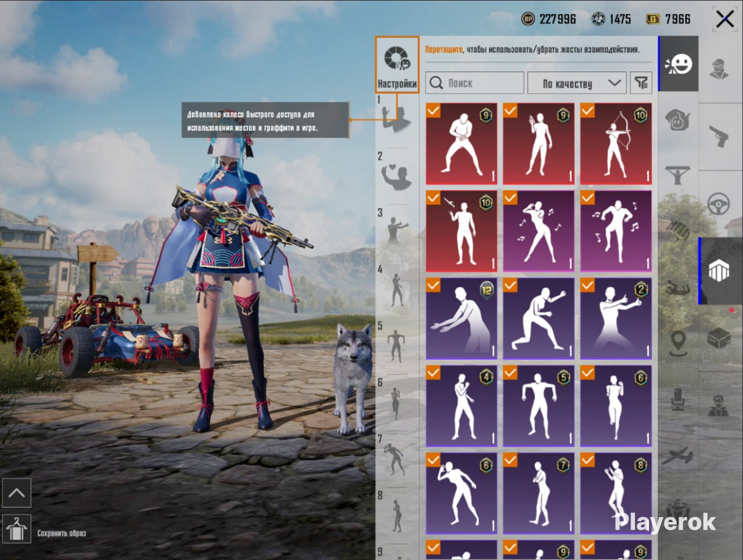Select the free-falling skydiver icon category
Screen dimensions: 743x560
(678, 287)
